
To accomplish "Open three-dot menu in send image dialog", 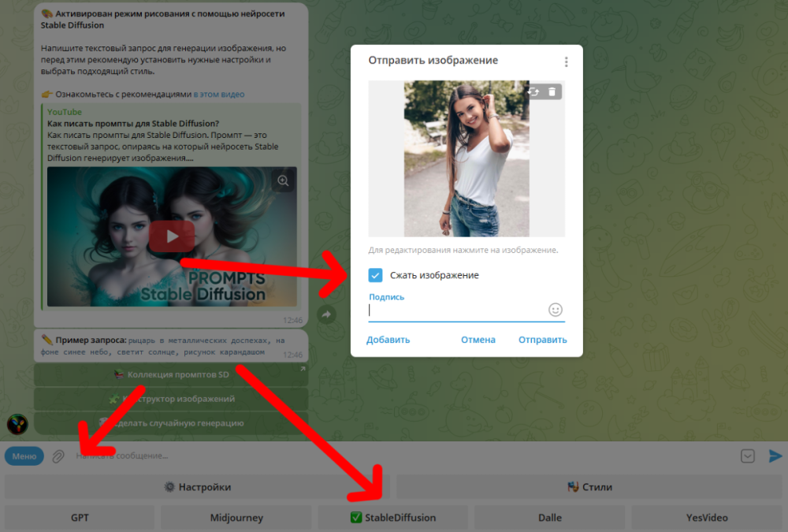I will (x=566, y=62).
